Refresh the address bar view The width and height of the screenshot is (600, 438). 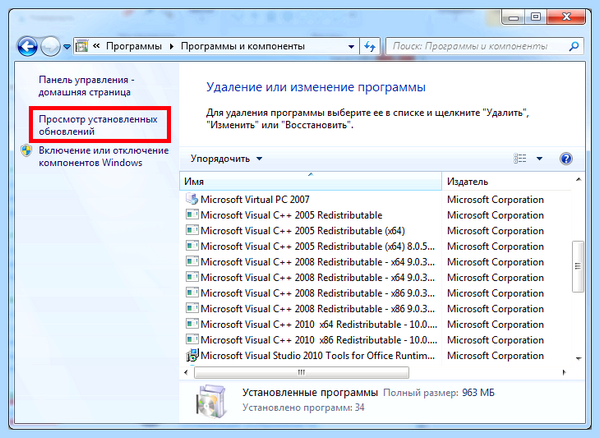[370, 47]
